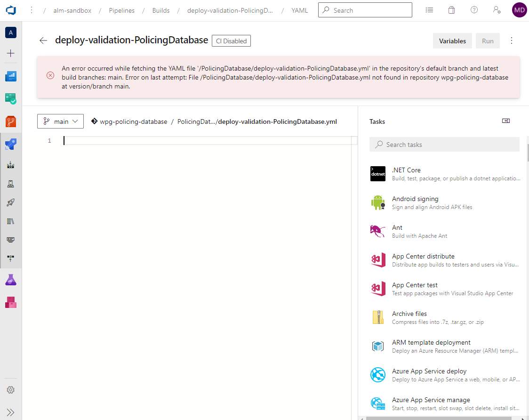Open the Library icon in the sidebar
529x420 pixels.
click(10, 221)
